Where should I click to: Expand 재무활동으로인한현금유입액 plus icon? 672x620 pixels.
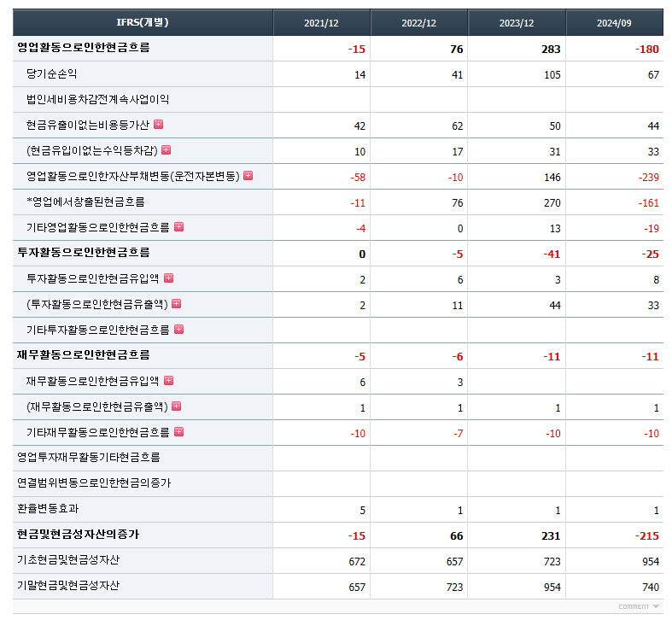[169, 381]
